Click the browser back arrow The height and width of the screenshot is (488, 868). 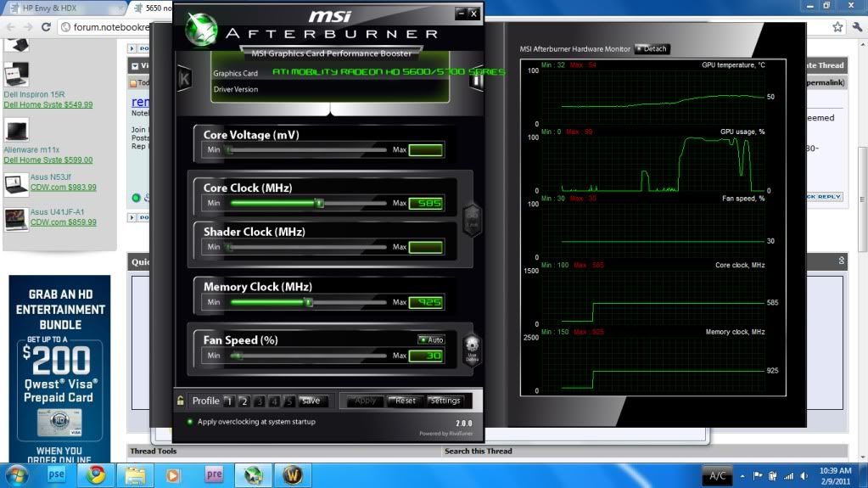(x=10, y=26)
